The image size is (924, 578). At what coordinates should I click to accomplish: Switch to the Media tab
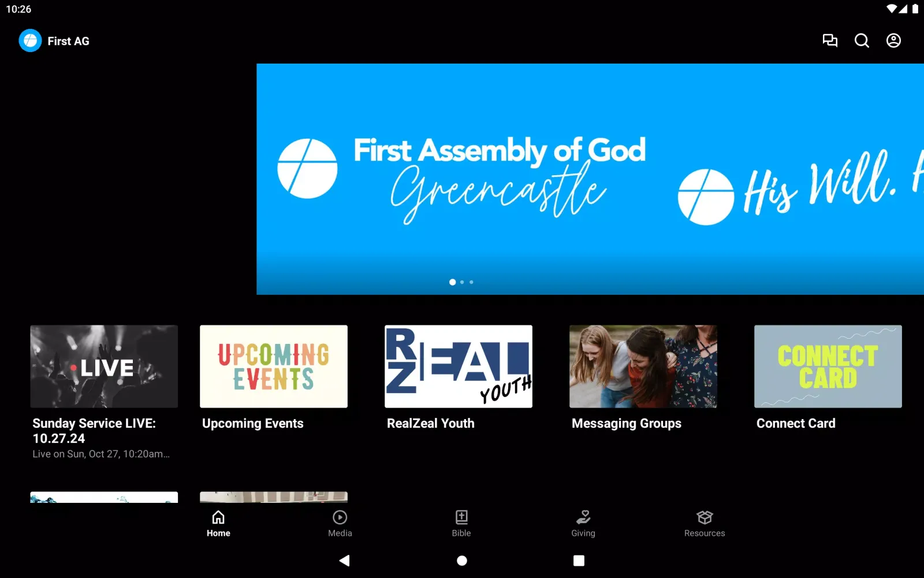340,524
